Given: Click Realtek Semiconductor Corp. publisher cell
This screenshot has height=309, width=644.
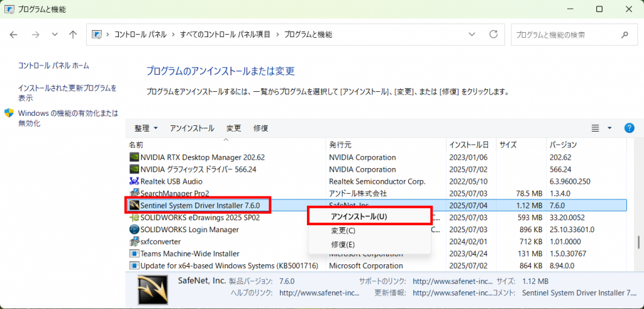Looking at the screenshot, I should [377, 181].
